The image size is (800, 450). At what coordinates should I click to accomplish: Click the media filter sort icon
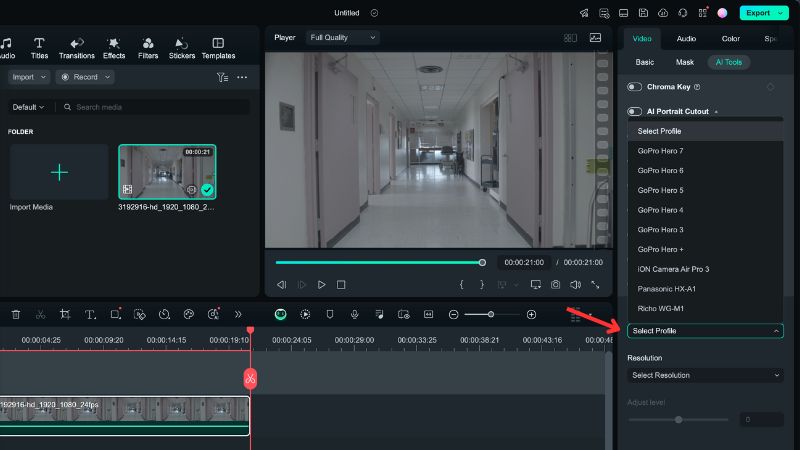pos(222,78)
